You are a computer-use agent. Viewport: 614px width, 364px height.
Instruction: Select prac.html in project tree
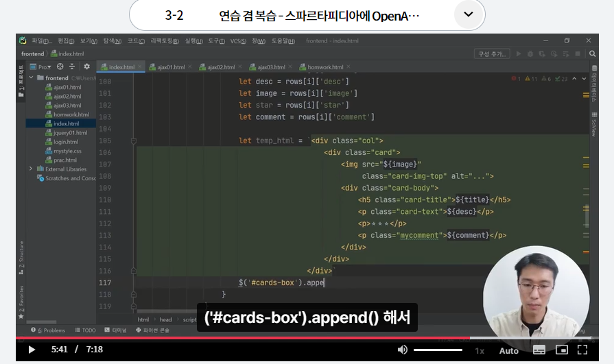pyautogui.click(x=61, y=160)
